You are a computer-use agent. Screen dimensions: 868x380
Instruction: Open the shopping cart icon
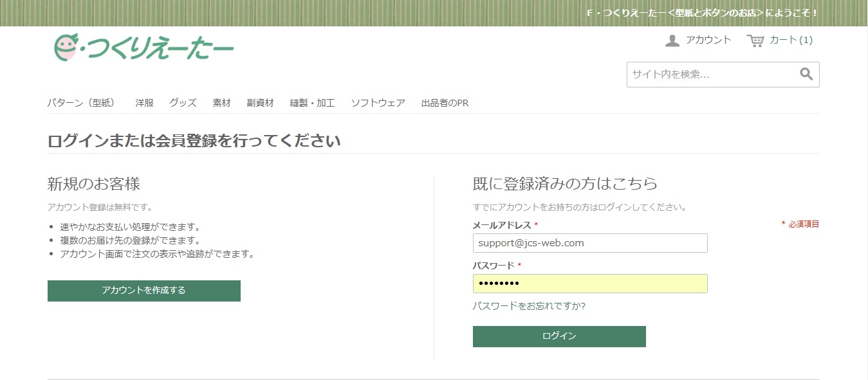pos(754,39)
